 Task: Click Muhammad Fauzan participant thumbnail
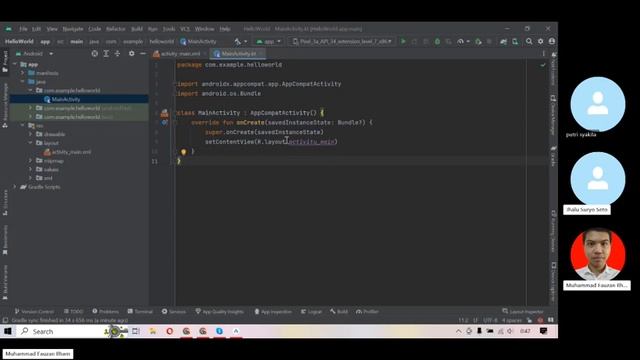click(598, 255)
